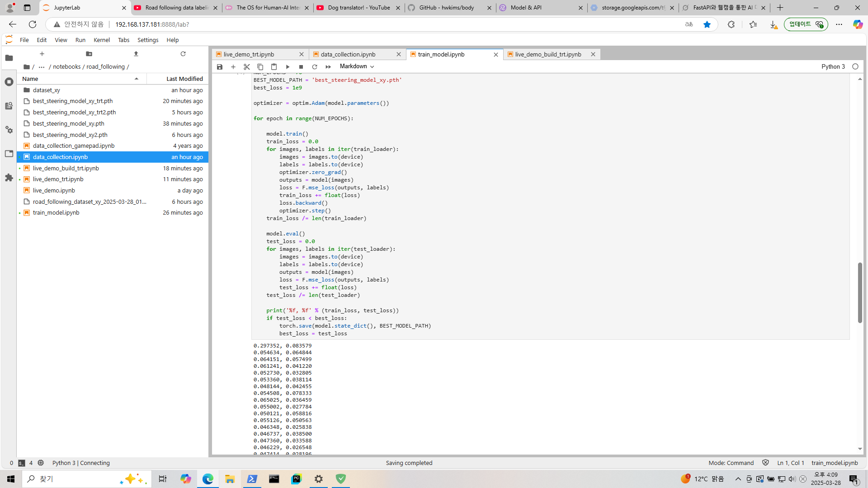The image size is (868, 488).
Task: Open the Kernel menu
Action: 101,40
